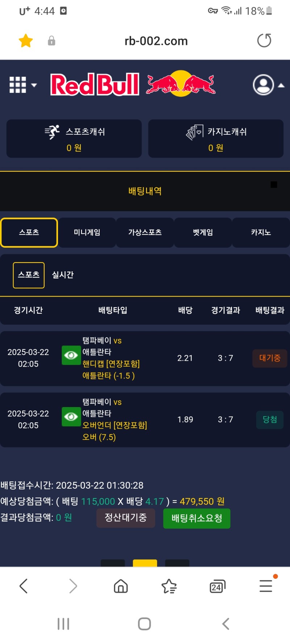Expand the user profile menu

tap(268, 85)
